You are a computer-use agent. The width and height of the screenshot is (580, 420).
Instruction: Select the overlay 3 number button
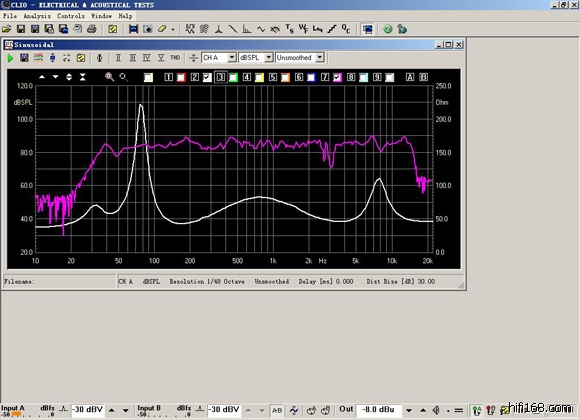click(x=221, y=77)
